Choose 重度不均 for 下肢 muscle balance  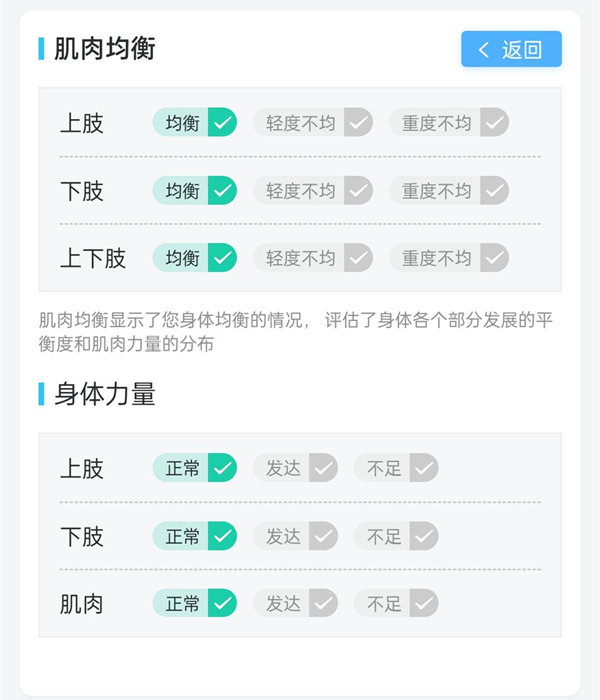tap(449, 191)
